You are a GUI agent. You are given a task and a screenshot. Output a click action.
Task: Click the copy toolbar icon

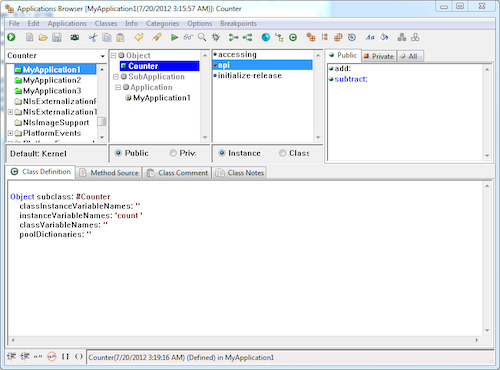[x=107, y=37]
